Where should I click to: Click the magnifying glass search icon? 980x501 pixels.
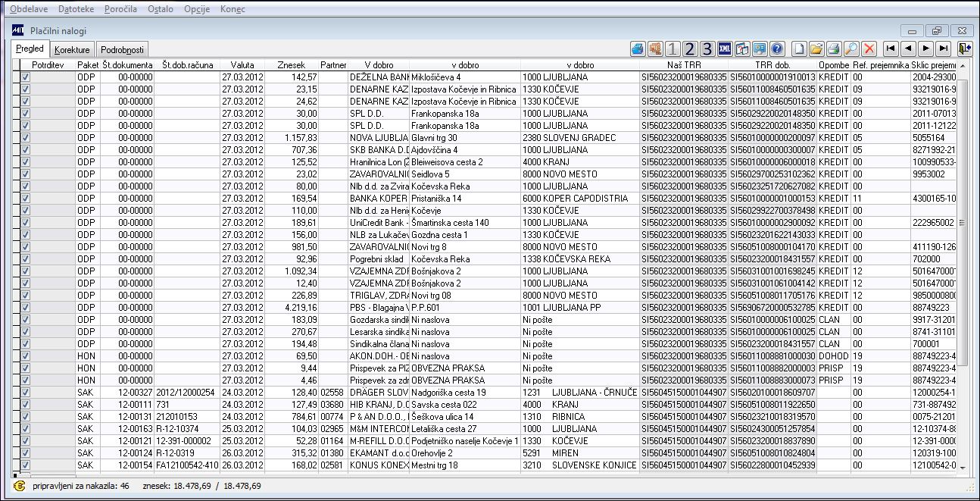tap(851, 49)
